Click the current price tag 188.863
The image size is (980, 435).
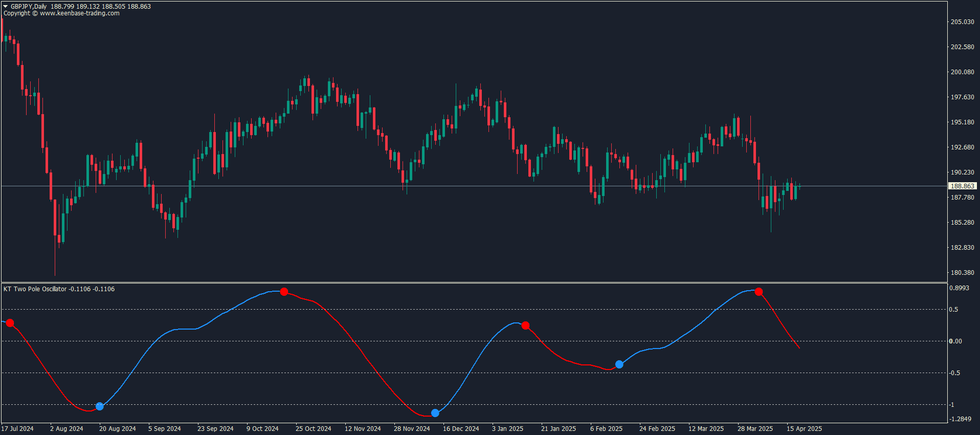pos(963,186)
